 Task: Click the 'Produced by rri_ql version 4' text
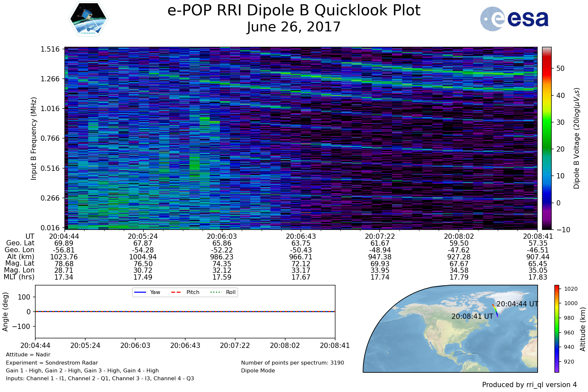click(x=529, y=385)
